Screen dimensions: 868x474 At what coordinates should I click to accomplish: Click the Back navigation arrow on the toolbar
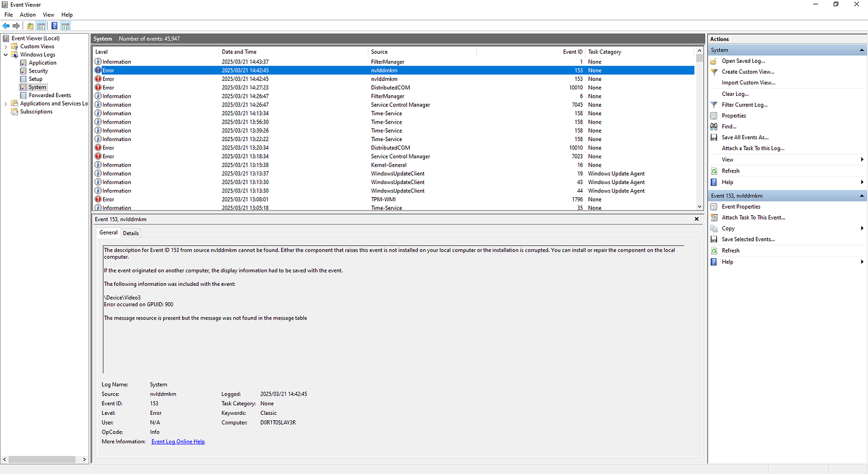[6, 25]
